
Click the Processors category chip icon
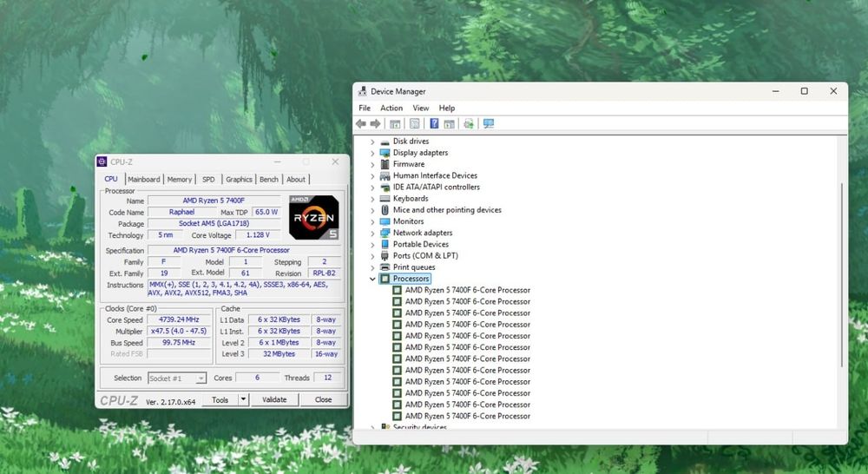click(x=385, y=279)
